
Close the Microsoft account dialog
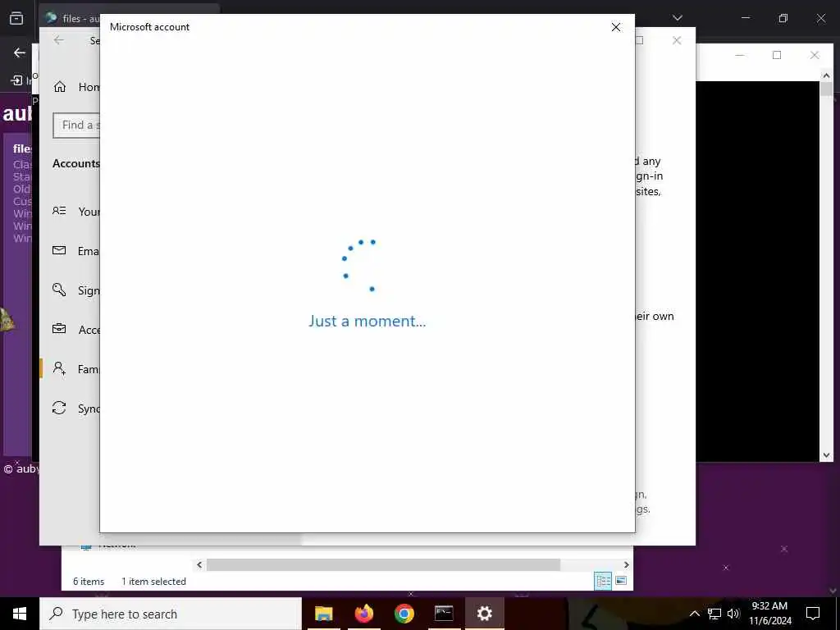pyautogui.click(x=616, y=27)
